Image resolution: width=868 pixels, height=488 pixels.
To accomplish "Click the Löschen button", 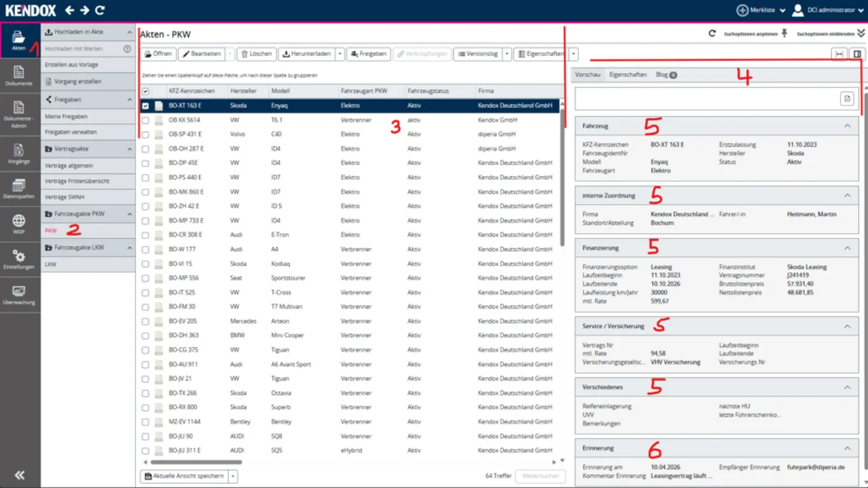I will (x=255, y=54).
